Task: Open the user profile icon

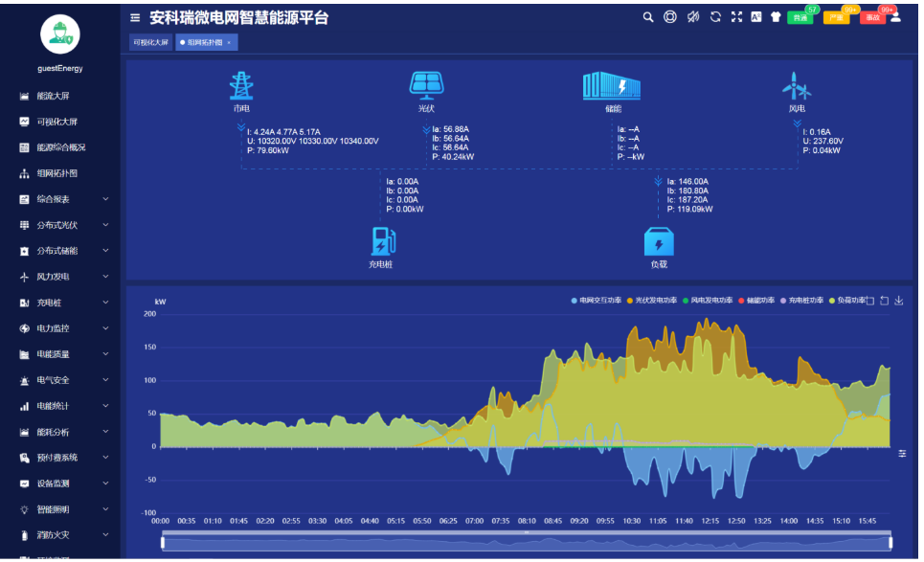Action: [x=895, y=16]
